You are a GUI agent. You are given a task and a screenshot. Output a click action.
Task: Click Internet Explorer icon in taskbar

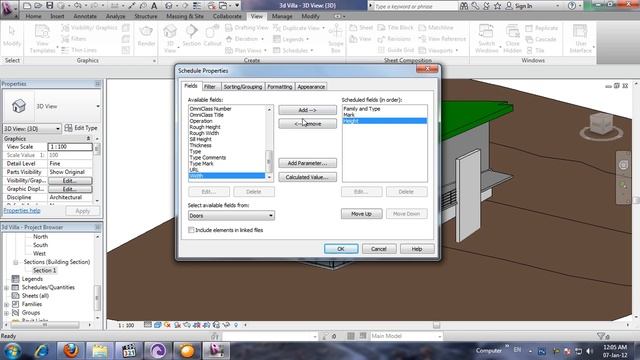[x=41, y=351]
